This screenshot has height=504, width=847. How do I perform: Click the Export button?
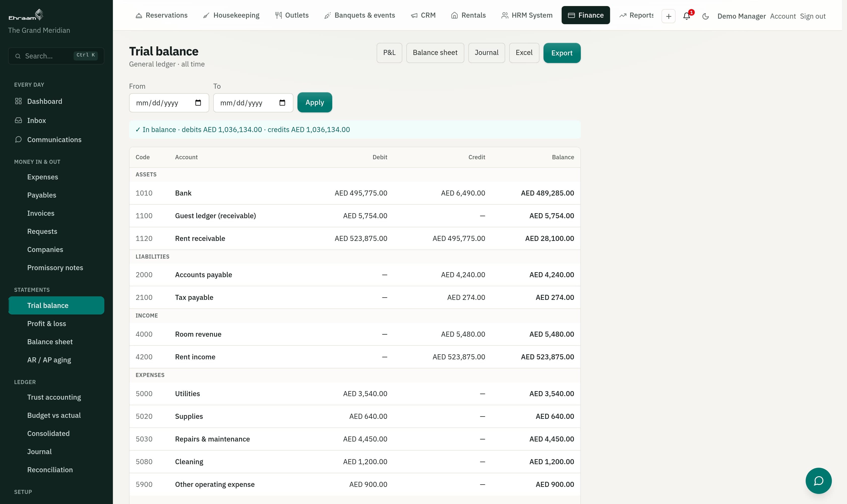coord(562,53)
